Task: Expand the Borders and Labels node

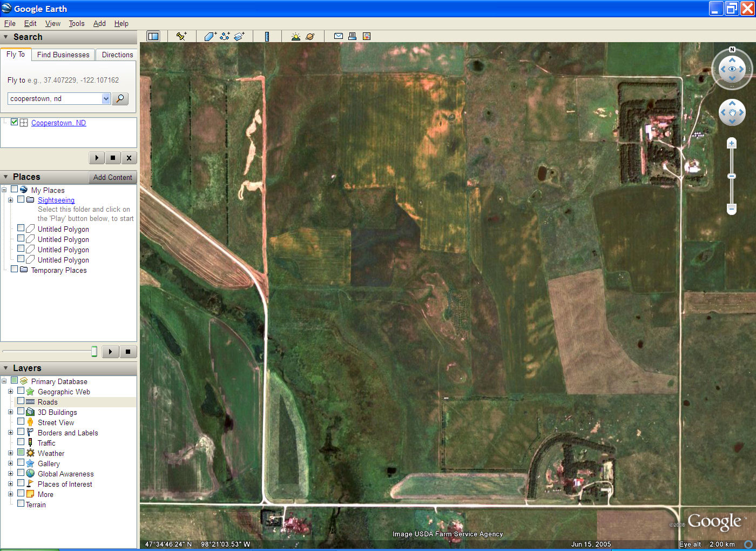Action: tap(10, 432)
